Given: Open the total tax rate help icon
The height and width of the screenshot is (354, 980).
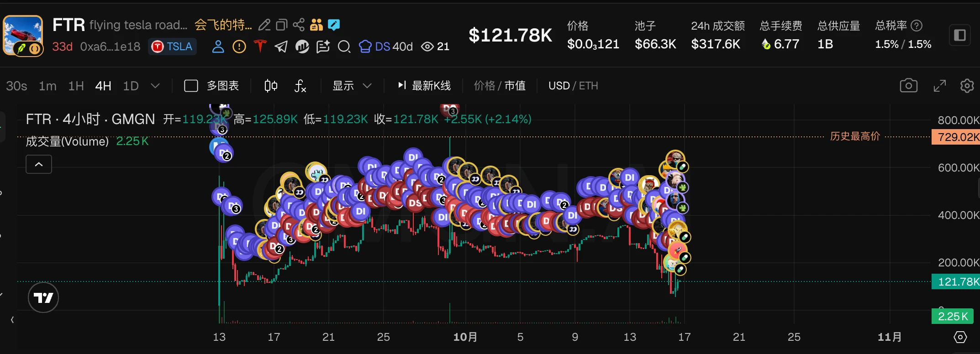Looking at the screenshot, I should tap(916, 26).
